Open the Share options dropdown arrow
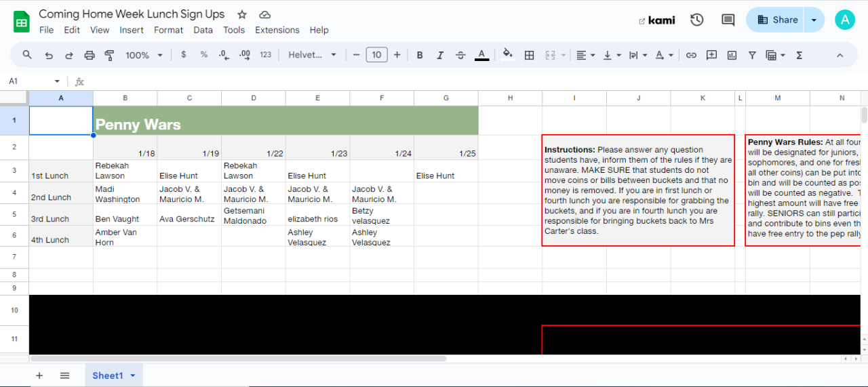This screenshot has height=387, width=868. point(814,20)
